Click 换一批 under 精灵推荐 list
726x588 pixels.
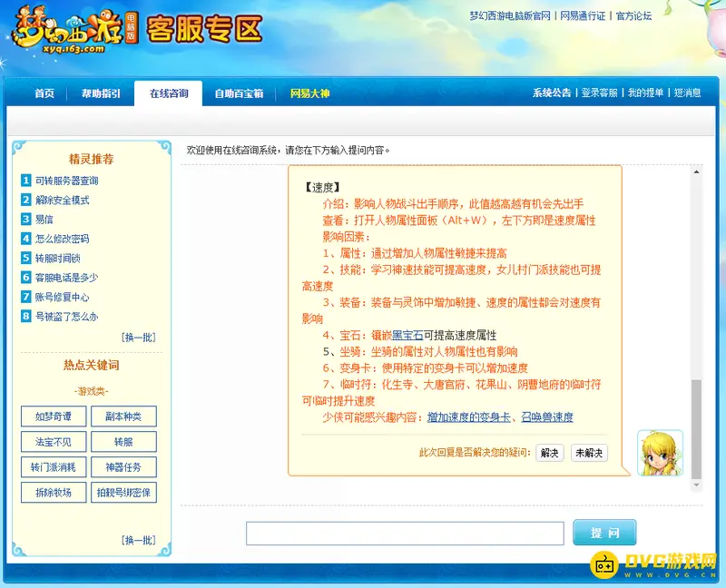(x=139, y=338)
